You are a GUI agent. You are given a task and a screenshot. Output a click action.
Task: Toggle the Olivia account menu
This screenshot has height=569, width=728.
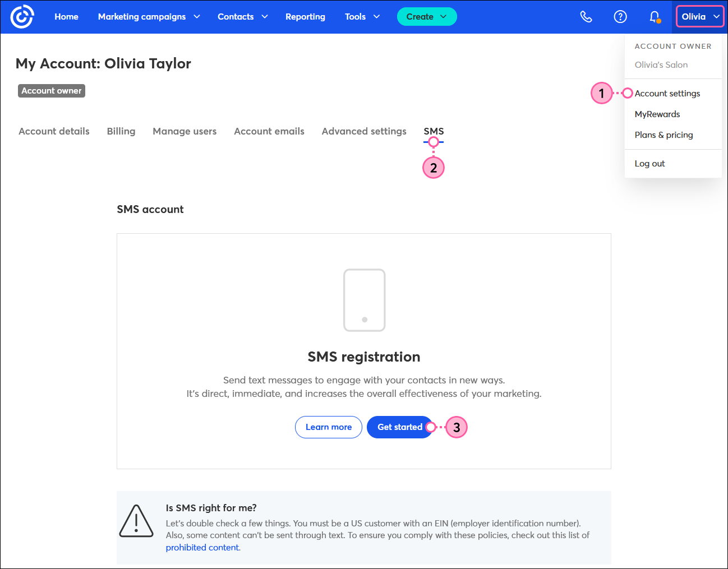(699, 17)
